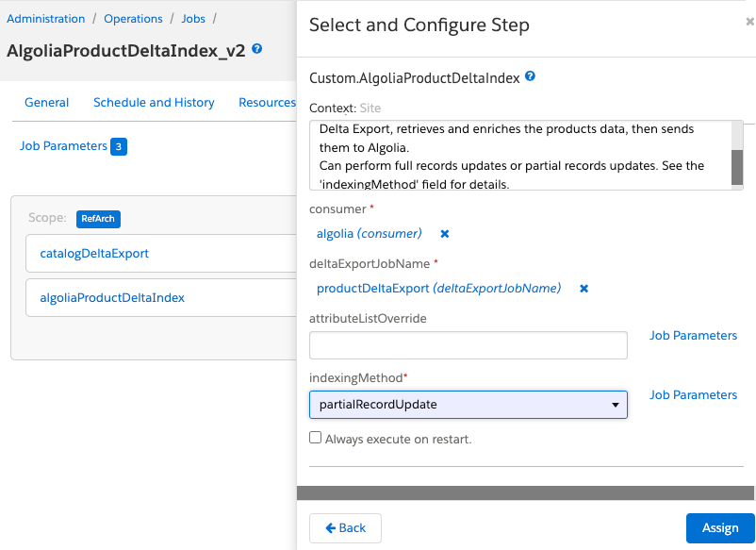This screenshot has width=756, height=550.
Task: Click the Back button
Action: [x=345, y=528]
